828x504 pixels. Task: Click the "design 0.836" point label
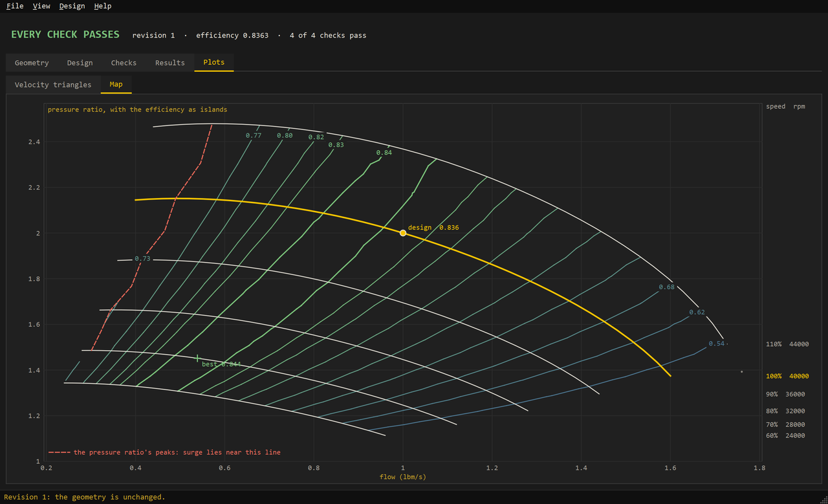point(433,228)
